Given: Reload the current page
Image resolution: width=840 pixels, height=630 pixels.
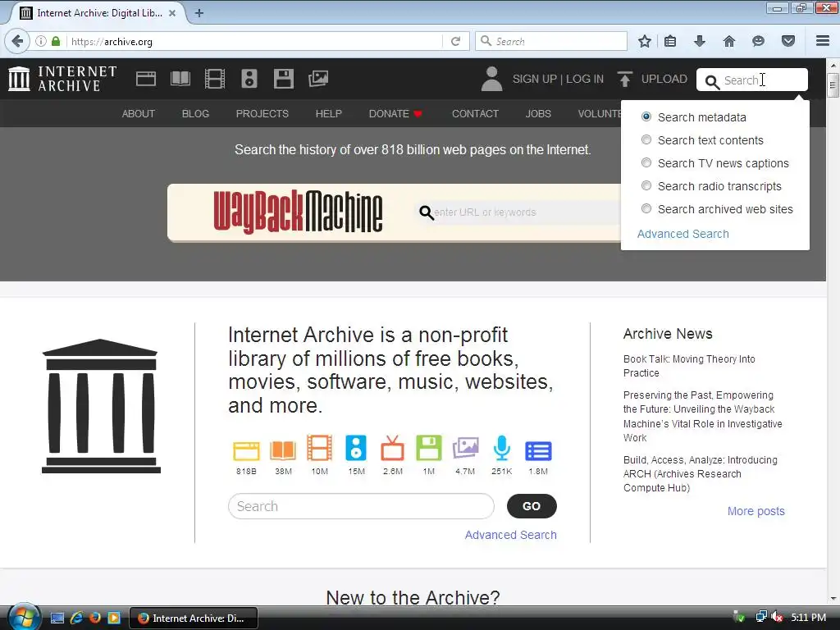Looking at the screenshot, I should [455, 41].
